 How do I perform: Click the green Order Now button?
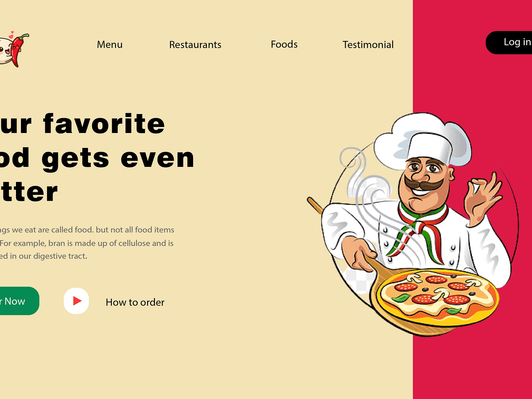[19, 301]
